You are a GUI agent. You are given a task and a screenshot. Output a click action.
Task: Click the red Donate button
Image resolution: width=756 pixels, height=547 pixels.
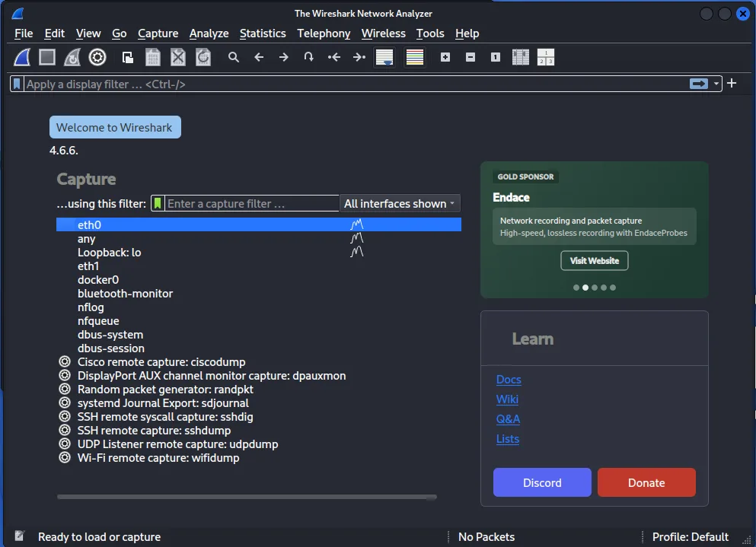[x=646, y=482]
